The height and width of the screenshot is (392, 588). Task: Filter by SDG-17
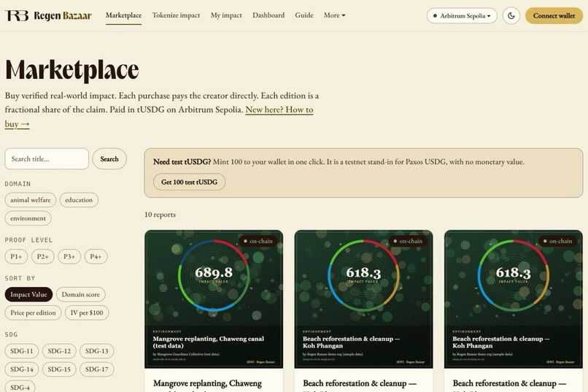pyautogui.click(x=97, y=369)
